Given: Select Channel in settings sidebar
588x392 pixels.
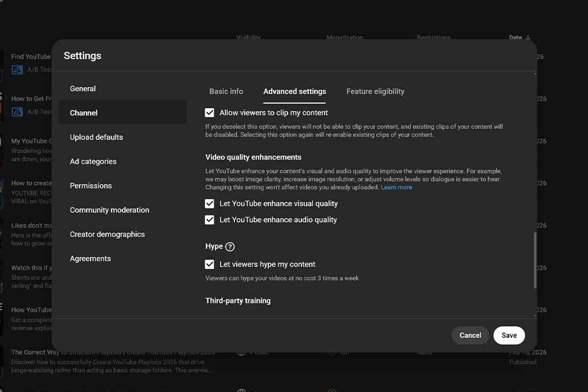Looking at the screenshot, I should tap(84, 113).
